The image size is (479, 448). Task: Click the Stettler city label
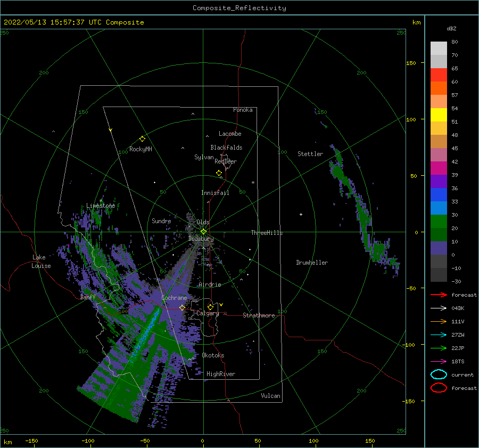tap(310, 154)
